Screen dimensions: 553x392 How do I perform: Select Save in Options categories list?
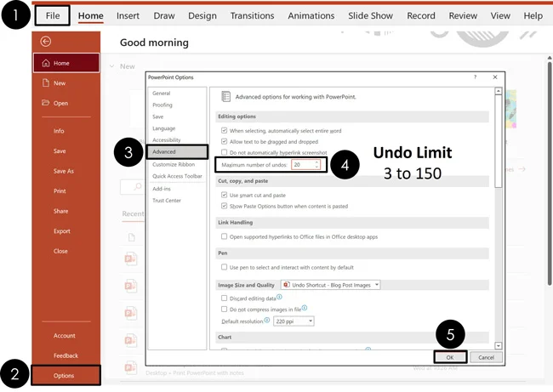(x=157, y=116)
